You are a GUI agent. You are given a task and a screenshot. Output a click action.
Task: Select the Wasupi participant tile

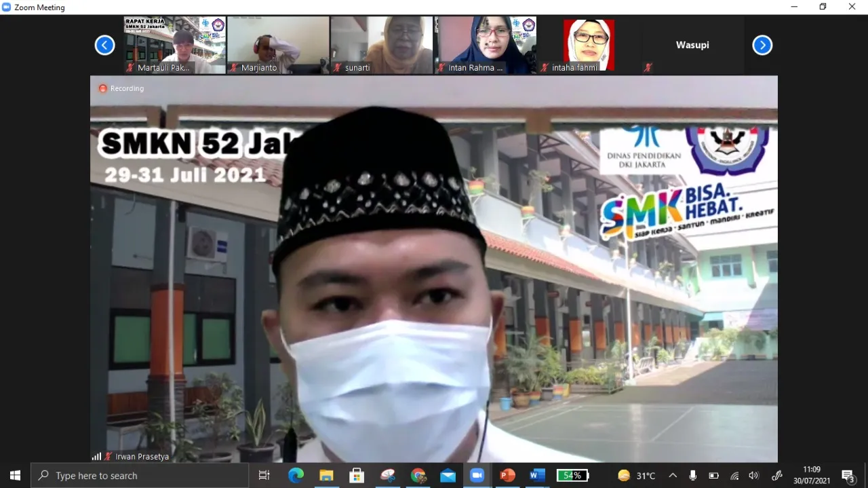692,45
